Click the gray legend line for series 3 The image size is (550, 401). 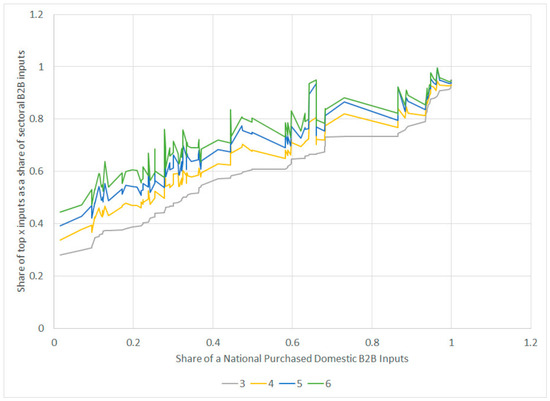pos(230,383)
